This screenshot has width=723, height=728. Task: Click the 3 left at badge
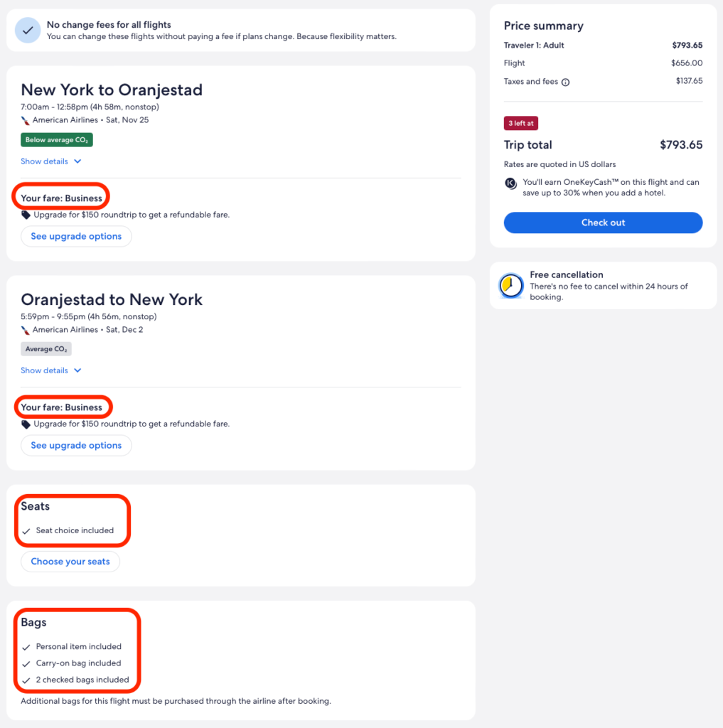coord(521,124)
